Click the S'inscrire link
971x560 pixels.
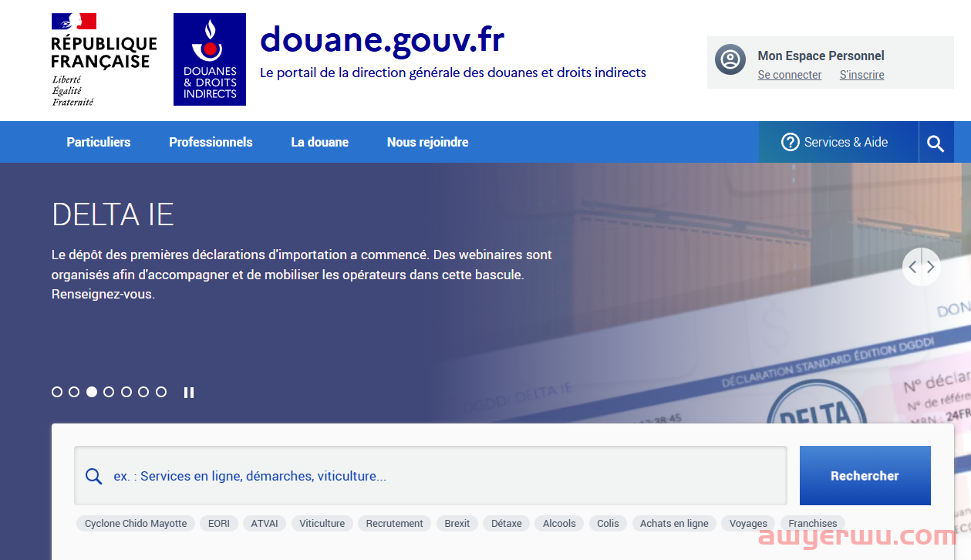point(861,75)
